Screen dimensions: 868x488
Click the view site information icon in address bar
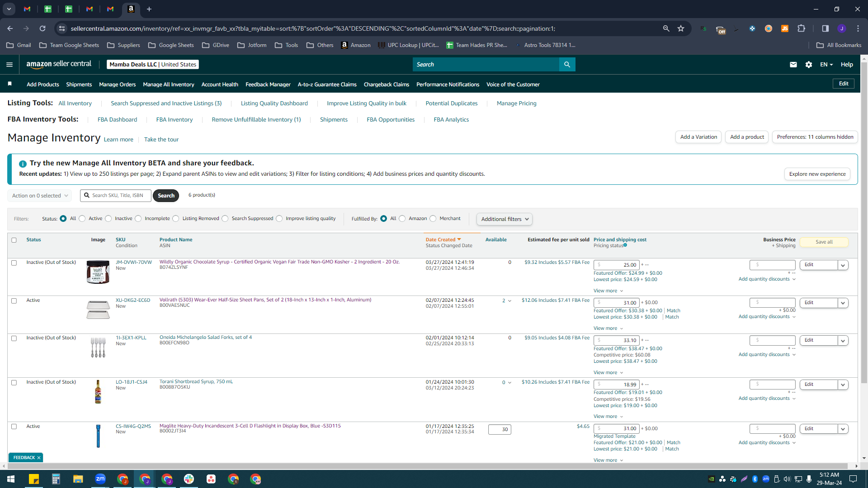[x=62, y=28]
